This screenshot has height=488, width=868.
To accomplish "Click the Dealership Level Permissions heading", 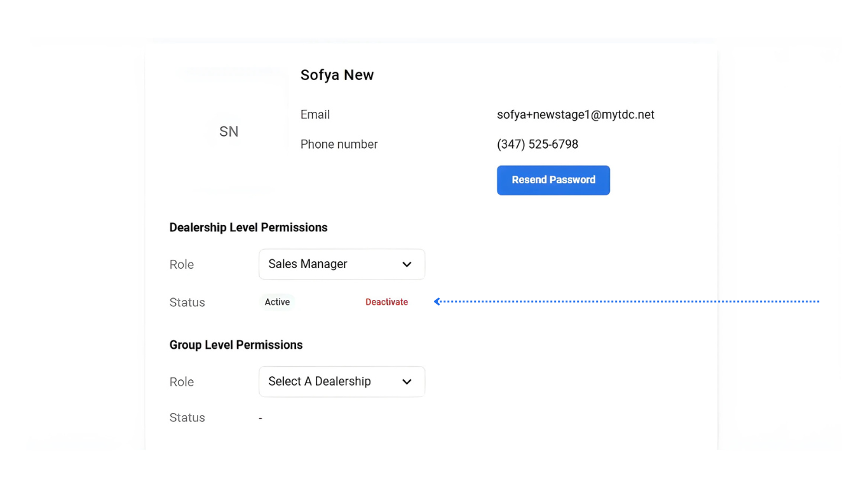I will [x=248, y=227].
